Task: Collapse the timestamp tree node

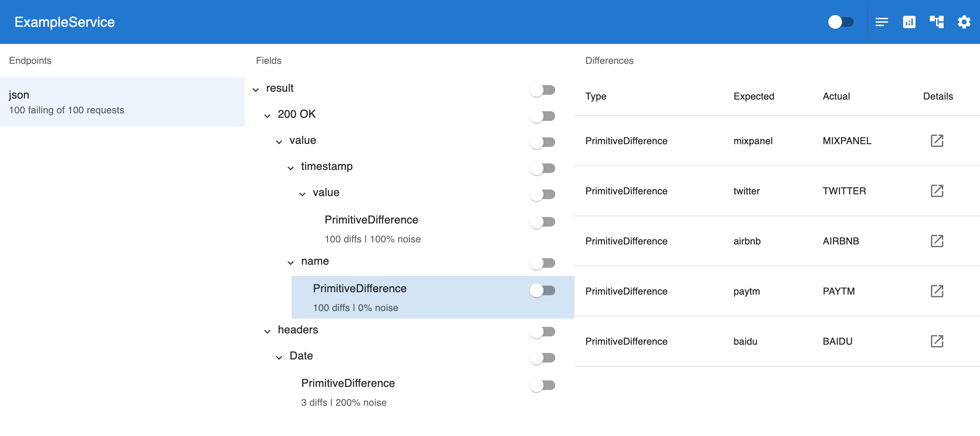Action: tap(291, 168)
